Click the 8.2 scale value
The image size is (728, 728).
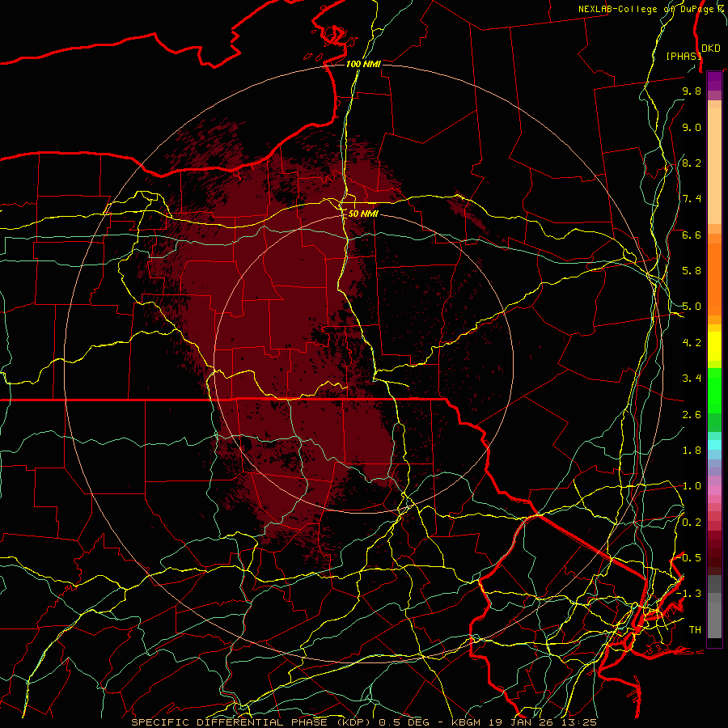click(x=692, y=163)
